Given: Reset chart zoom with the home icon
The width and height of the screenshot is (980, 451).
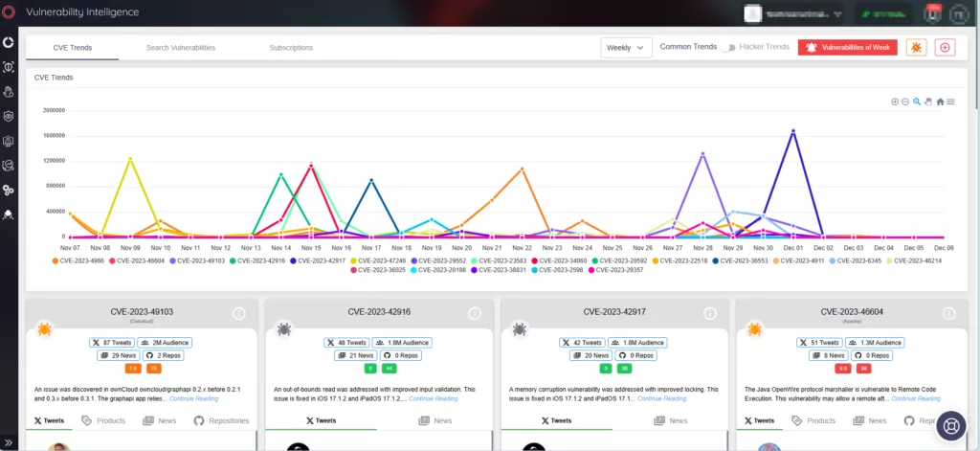Looking at the screenshot, I should click(x=940, y=101).
